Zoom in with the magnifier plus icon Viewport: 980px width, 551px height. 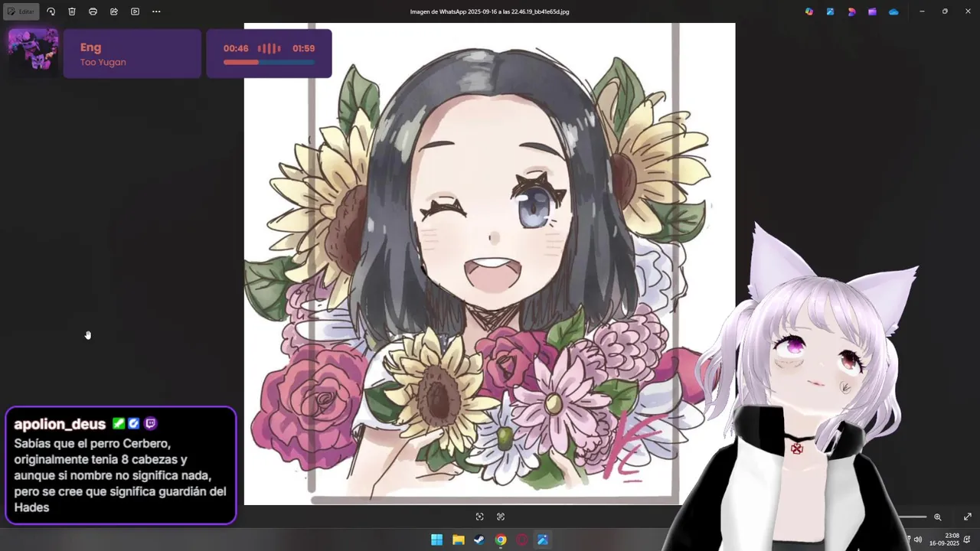[937, 517]
